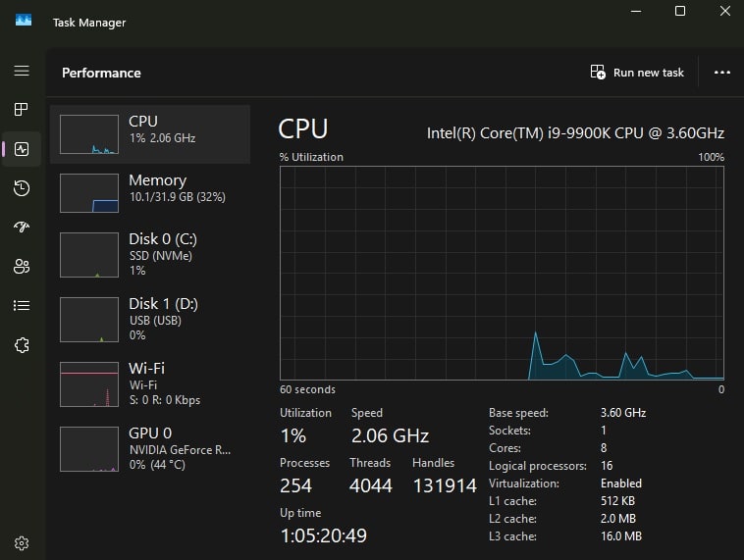Image resolution: width=744 pixels, height=560 pixels.
Task: Click the CPU utilization graph
Action: [x=502, y=273]
